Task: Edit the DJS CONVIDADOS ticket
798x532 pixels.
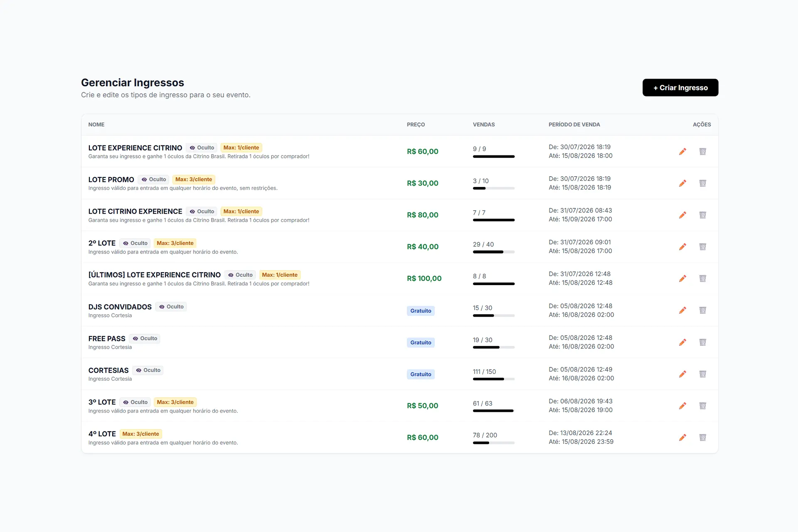Action: (682, 310)
